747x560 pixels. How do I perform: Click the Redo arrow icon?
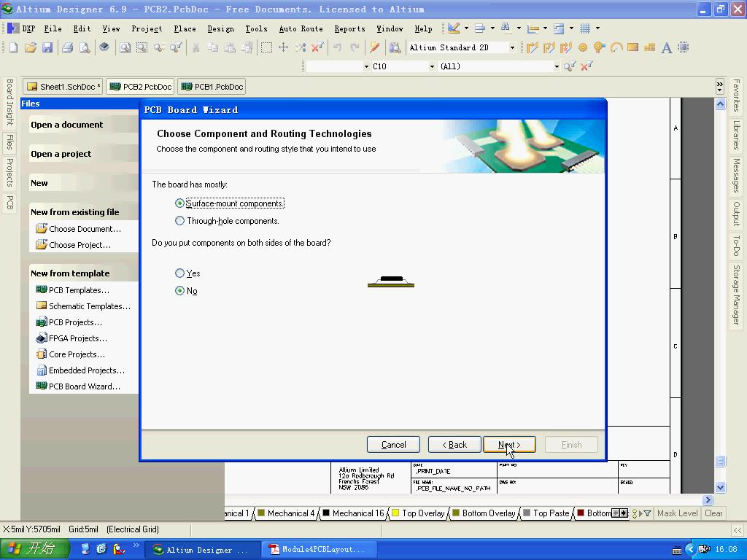tap(355, 47)
